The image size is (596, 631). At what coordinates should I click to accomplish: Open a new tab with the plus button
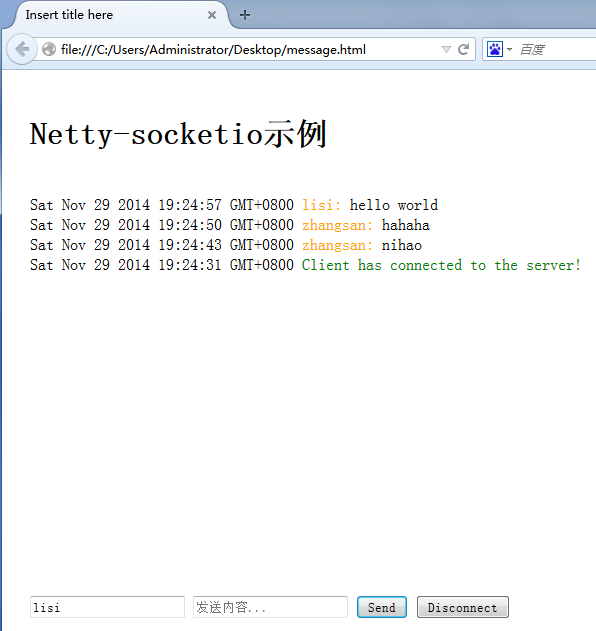pyautogui.click(x=245, y=15)
